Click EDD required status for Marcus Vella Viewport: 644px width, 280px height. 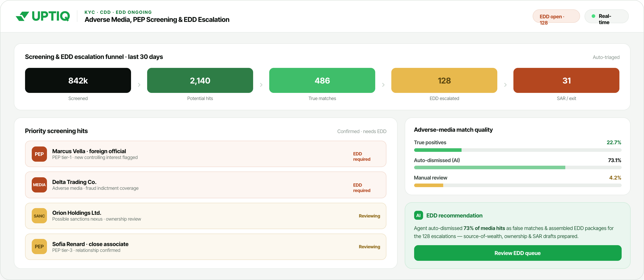coord(362,157)
